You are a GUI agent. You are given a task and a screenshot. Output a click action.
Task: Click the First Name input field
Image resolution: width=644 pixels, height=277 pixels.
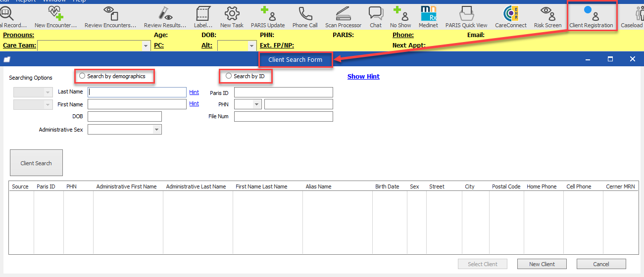(x=137, y=104)
